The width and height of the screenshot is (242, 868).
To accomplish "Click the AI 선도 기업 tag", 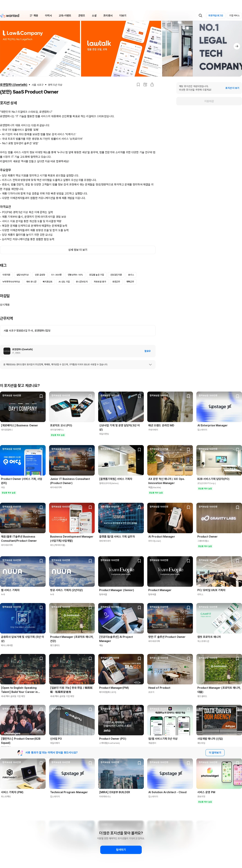I will coord(64,281).
